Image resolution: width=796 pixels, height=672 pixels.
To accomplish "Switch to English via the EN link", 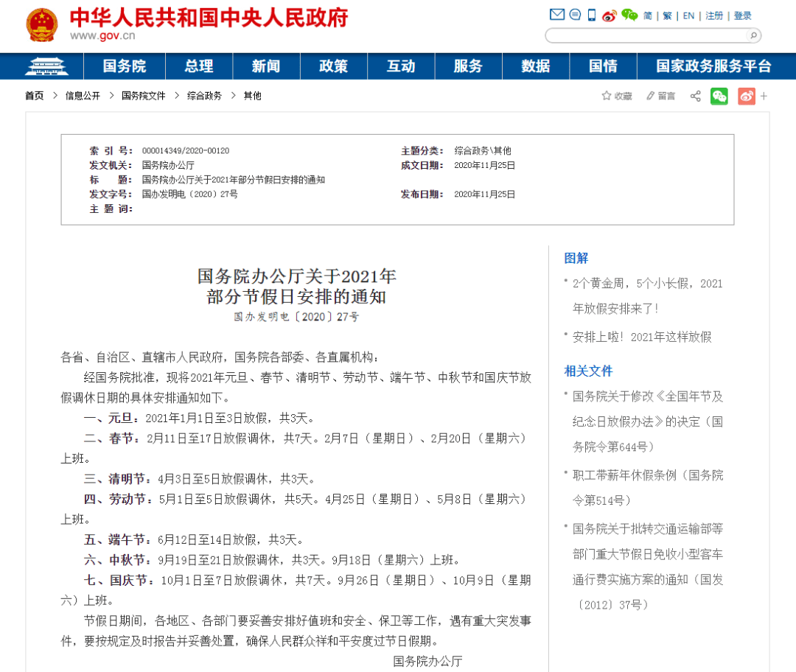I will [688, 15].
